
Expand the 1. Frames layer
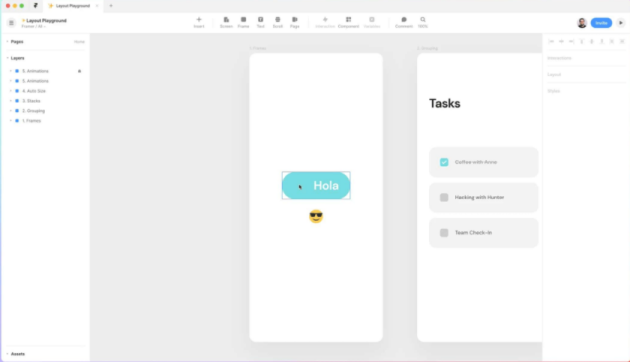point(10,121)
